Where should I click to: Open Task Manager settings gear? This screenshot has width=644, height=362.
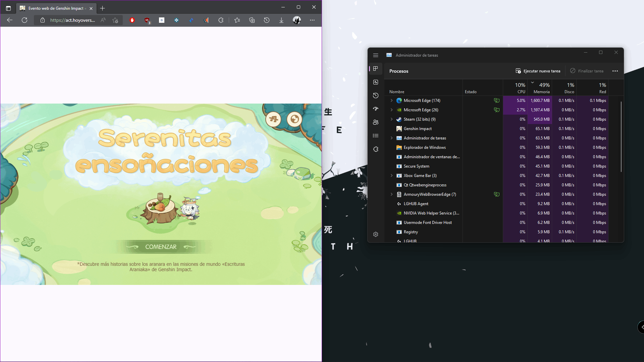tap(376, 234)
